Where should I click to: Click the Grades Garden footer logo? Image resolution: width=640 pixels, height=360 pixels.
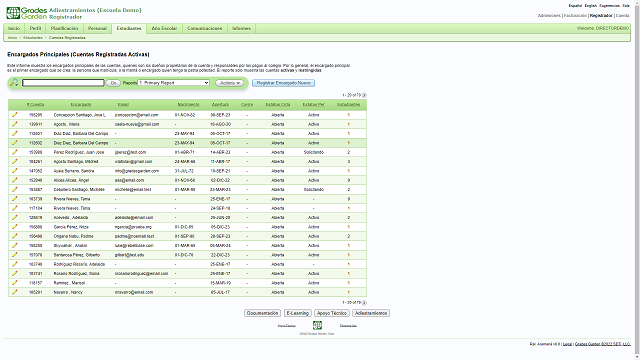317,325
